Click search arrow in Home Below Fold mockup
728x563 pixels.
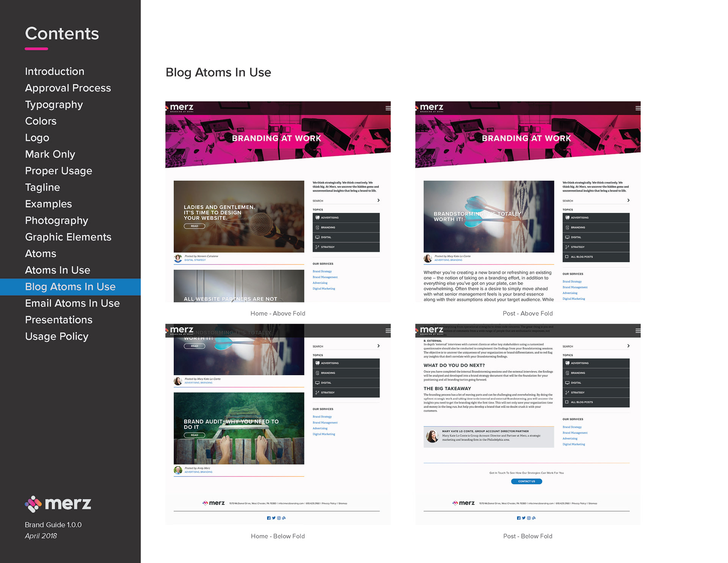378,346
